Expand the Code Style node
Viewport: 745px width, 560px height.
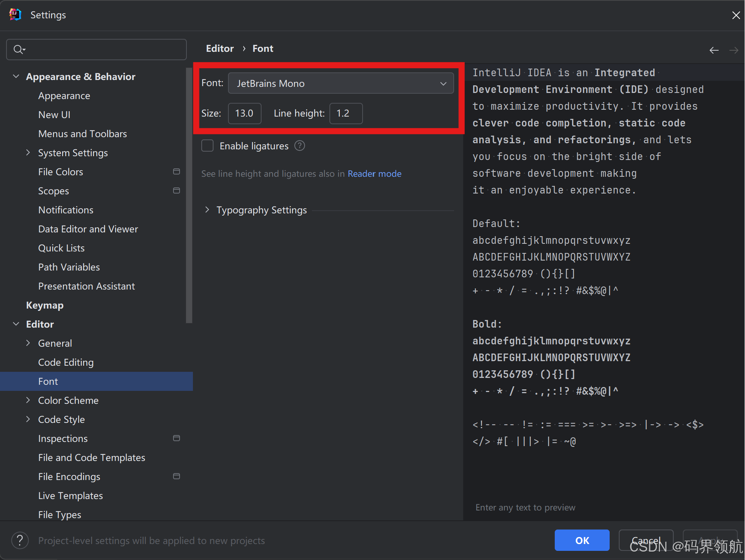[28, 419]
